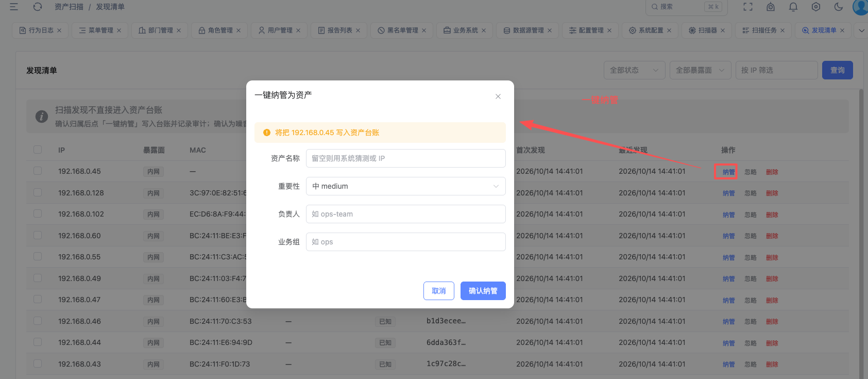Cancel the dialog with the 取消 button
This screenshot has height=379, width=868.
(439, 291)
